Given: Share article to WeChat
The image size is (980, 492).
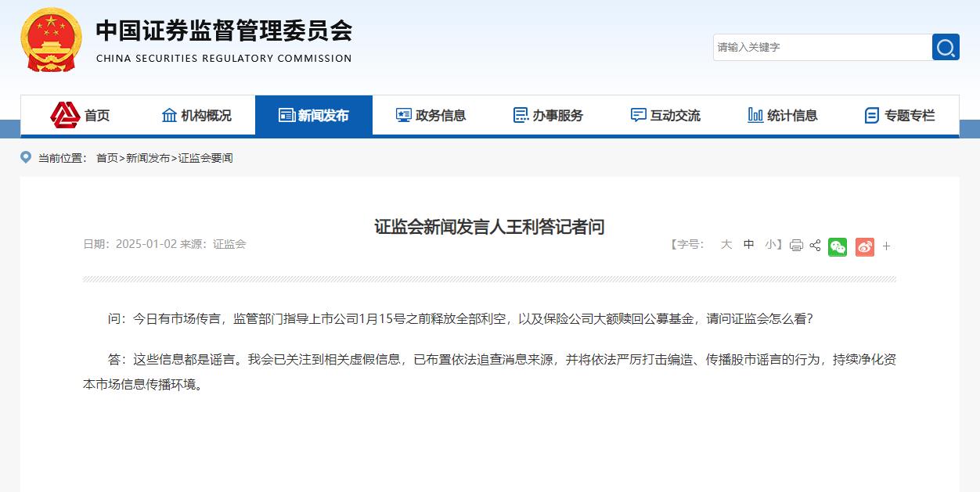Looking at the screenshot, I should [838, 246].
